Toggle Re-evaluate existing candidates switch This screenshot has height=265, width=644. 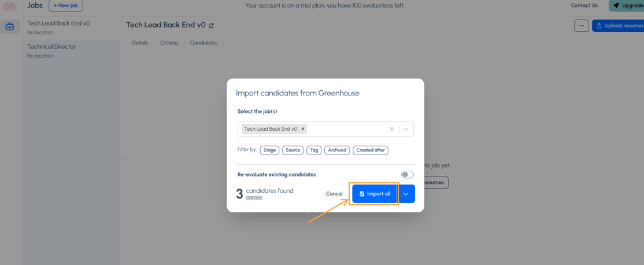tap(408, 175)
